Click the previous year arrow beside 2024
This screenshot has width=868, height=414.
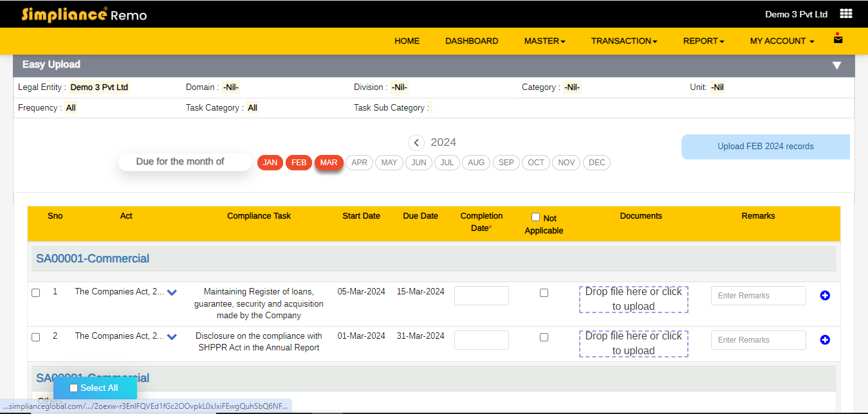(416, 143)
